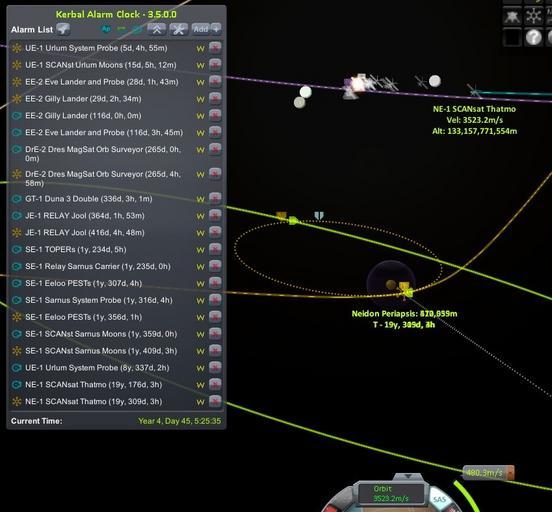Viewport: 552px width, 512px height.
Task: Click plus button beside Add
Action: point(216,29)
